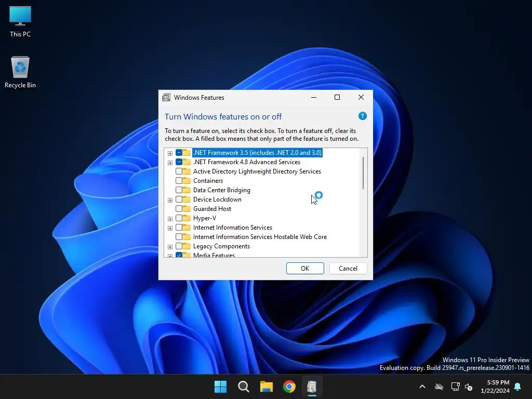The image size is (532, 399).
Task: Enable the Legacy Components checkbox
Action: point(179,246)
